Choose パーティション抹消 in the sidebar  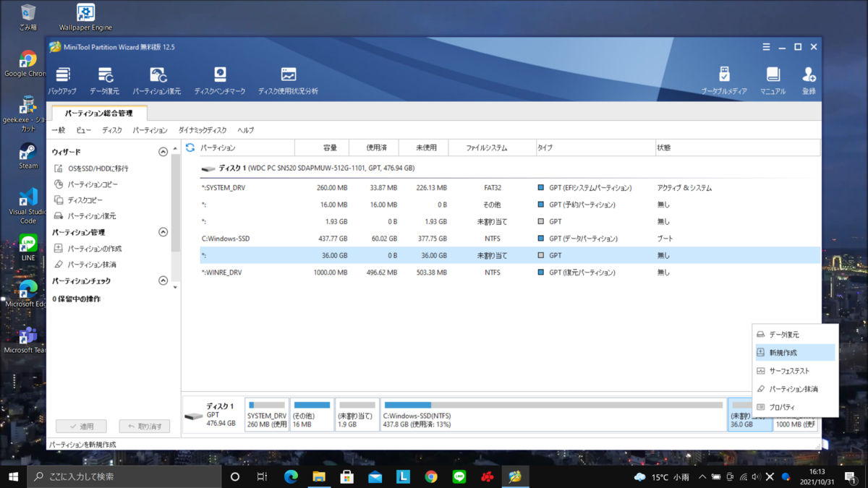[85, 265]
